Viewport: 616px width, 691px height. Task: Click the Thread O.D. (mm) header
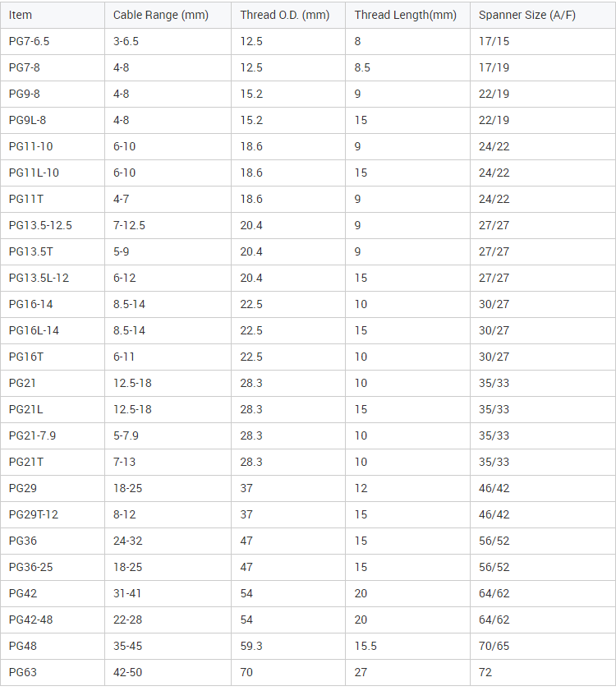point(285,15)
